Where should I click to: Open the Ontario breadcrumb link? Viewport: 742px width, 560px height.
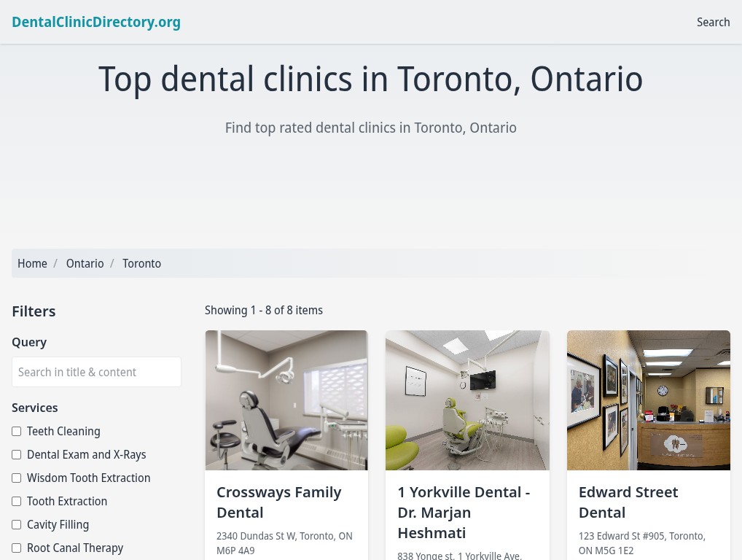point(85,263)
